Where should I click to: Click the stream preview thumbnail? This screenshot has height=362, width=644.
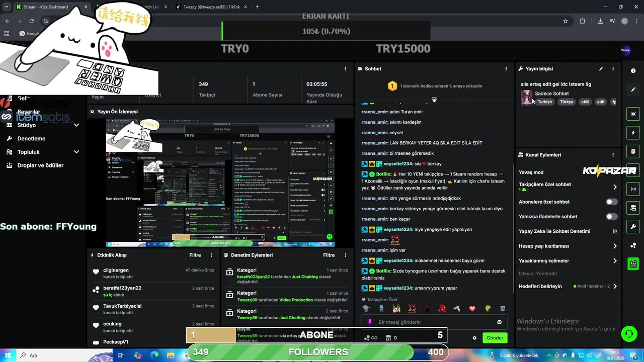pyautogui.click(x=220, y=183)
